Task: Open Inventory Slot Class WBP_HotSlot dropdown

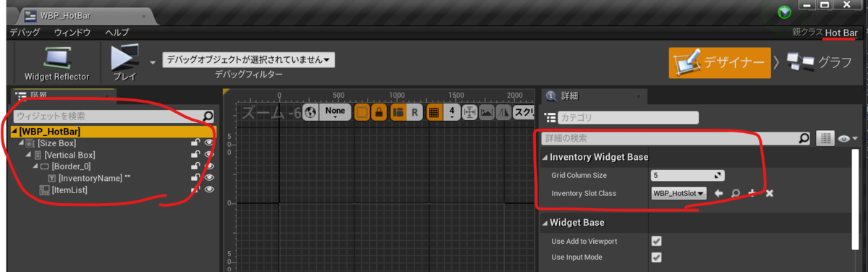Action: pos(679,193)
